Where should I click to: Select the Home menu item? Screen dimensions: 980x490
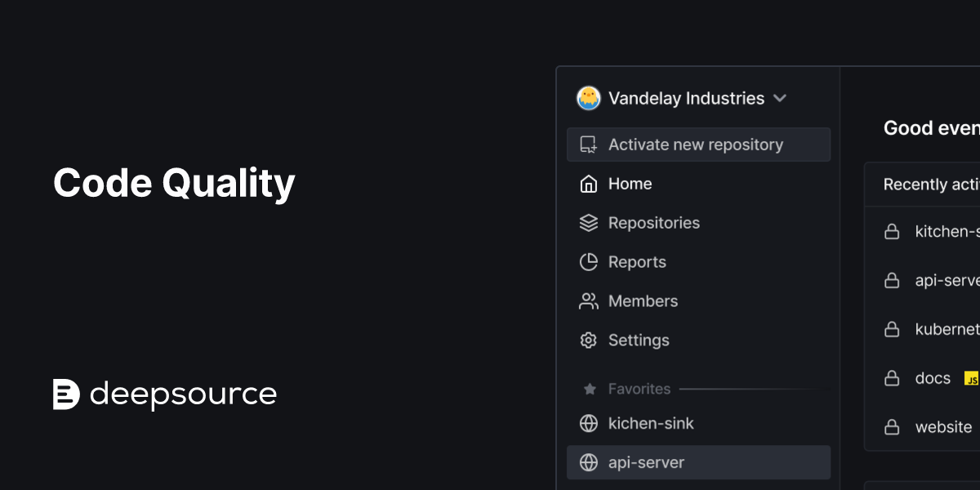pyautogui.click(x=629, y=184)
